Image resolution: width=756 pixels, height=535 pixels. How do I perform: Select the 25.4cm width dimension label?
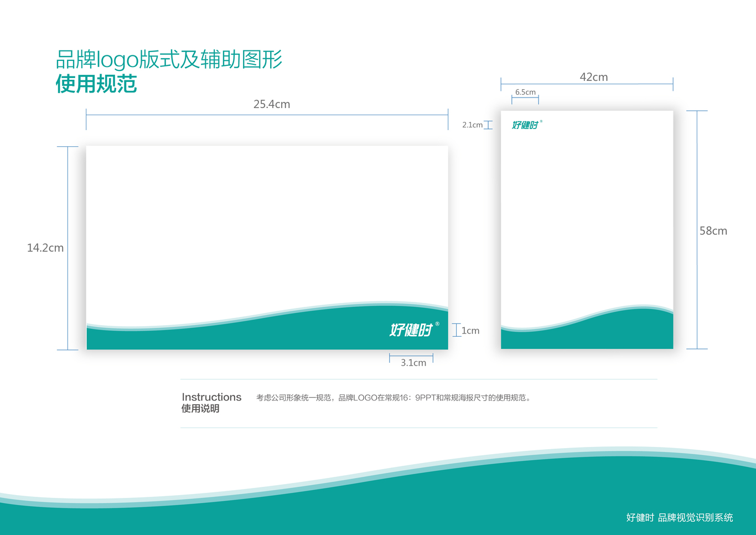click(272, 104)
